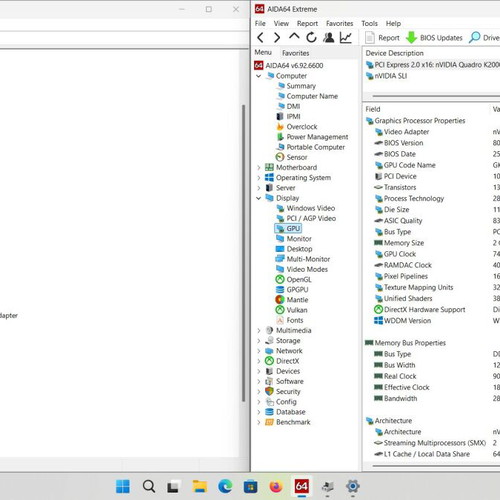
Task: Select Summary under Computer
Action: (296, 86)
